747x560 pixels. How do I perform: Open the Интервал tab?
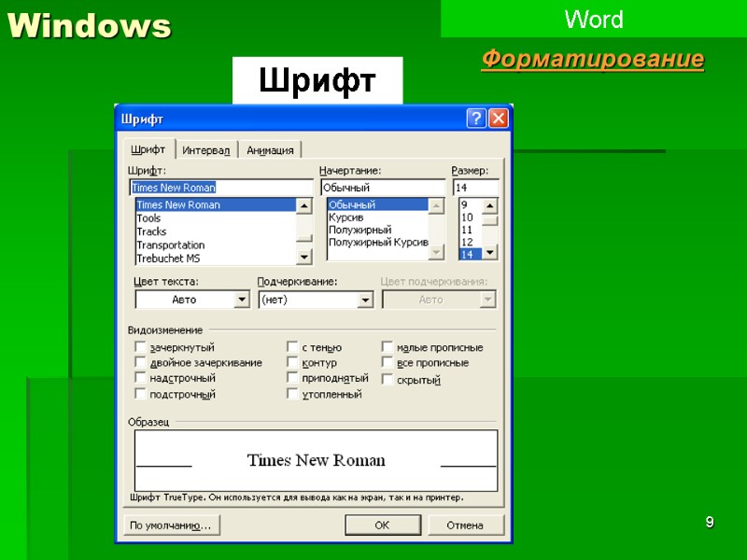point(206,150)
